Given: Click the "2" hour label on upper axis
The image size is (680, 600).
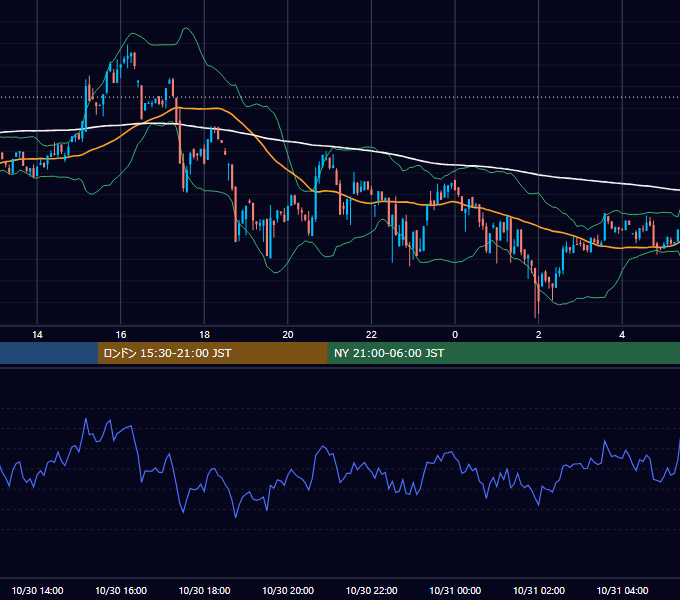Looking at the screenshot, I should click(x=539, y=335).
